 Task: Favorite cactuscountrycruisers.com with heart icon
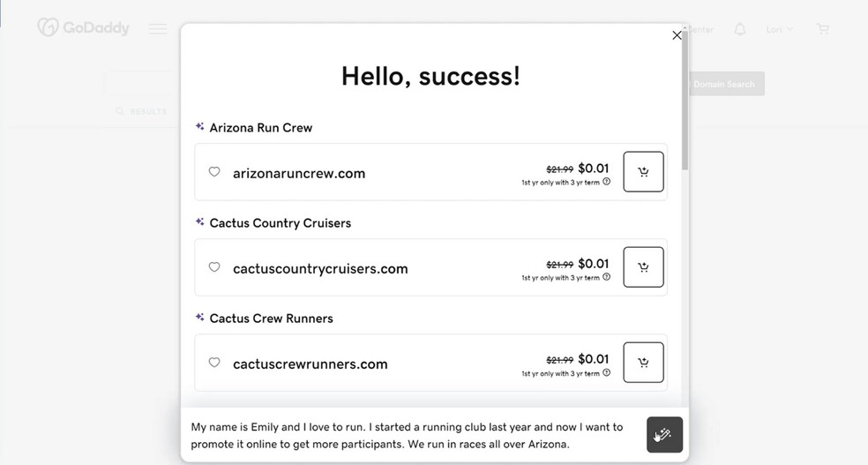pyautogui.click(x=214, y=267)
